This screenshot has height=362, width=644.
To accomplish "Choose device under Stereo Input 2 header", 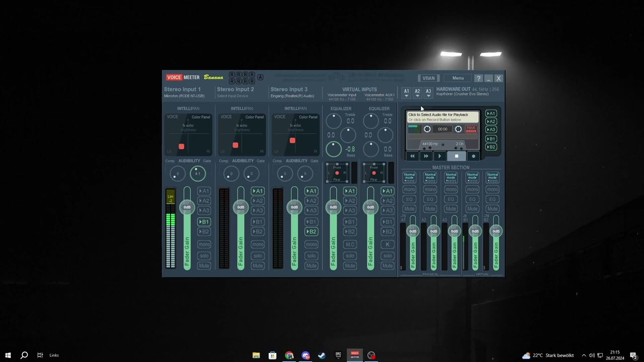I will click(232, 96).
